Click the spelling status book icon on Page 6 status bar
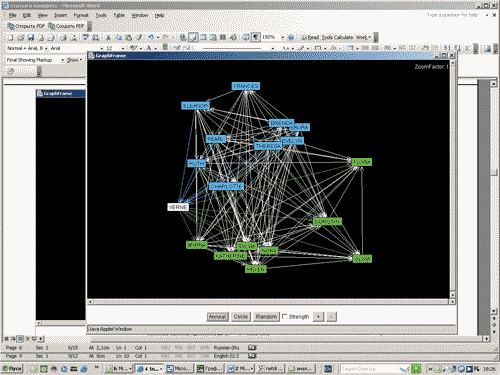 point(253,348)
